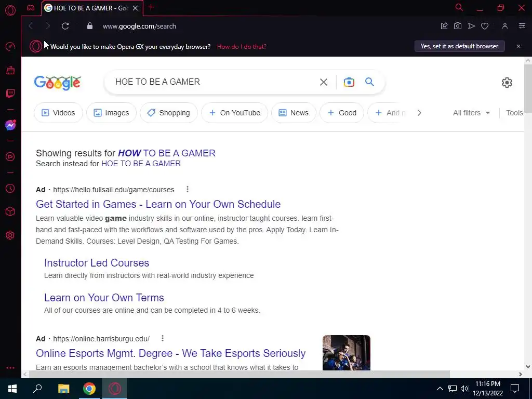Image resolution: width=532 pixels, height=399 pixels.
Task: Clear the search query with X
Action: coord(323,82)
